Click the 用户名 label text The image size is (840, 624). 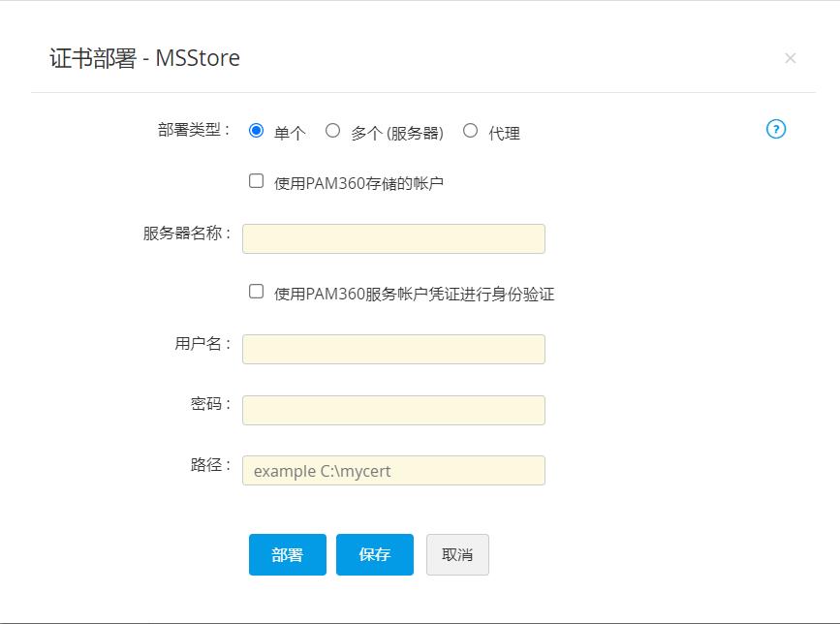pyautogui.click(x=202, y=343)
